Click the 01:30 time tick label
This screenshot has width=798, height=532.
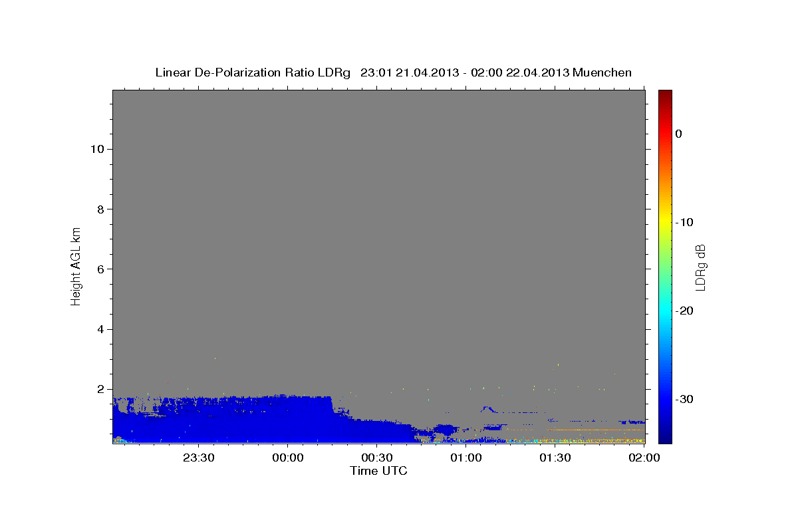click(555, 458)
